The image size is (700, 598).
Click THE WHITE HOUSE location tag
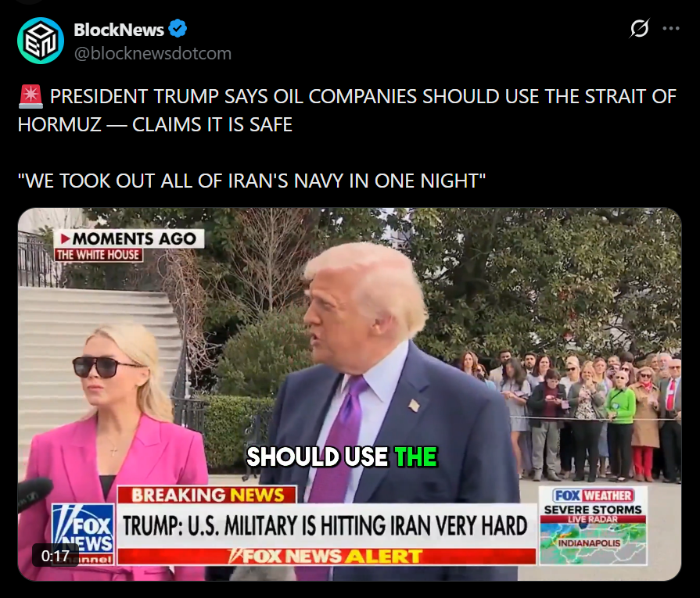pyautogui.click(x=99, y=255)
